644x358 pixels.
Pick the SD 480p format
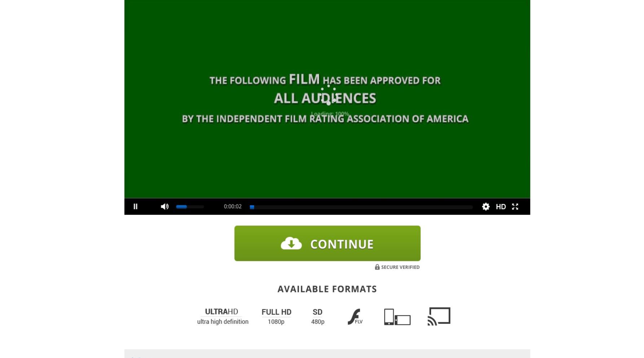click(x=317, y=316)
